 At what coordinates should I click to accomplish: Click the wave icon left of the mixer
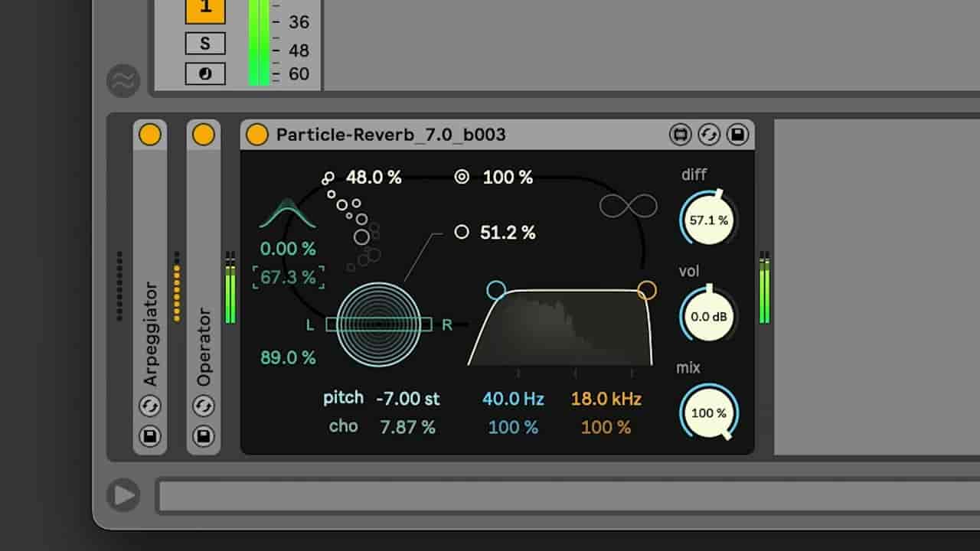[x=123, y=81]
